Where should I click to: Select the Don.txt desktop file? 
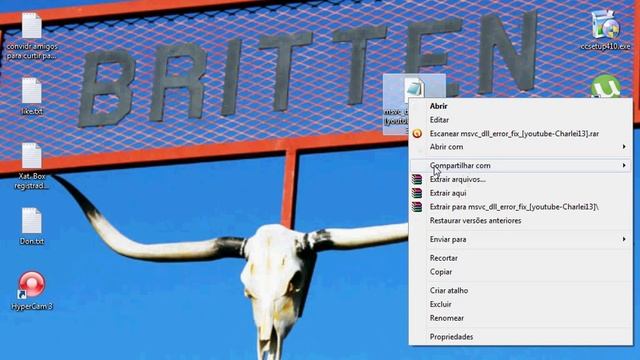31,221
